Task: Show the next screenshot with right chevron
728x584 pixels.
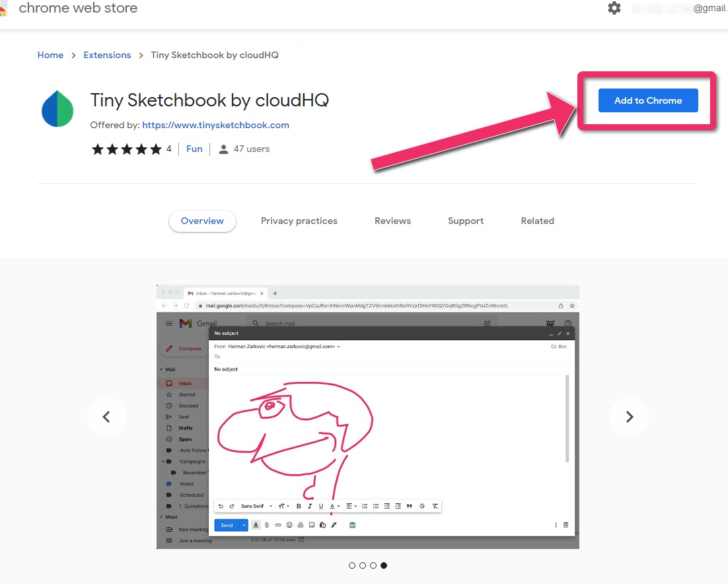Action: tap(630, 417)
